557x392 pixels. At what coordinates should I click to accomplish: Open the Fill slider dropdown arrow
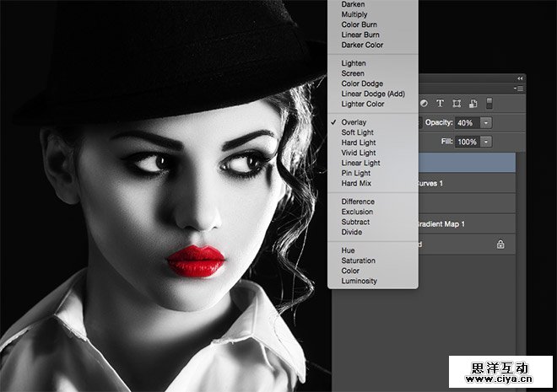[485, 142]
